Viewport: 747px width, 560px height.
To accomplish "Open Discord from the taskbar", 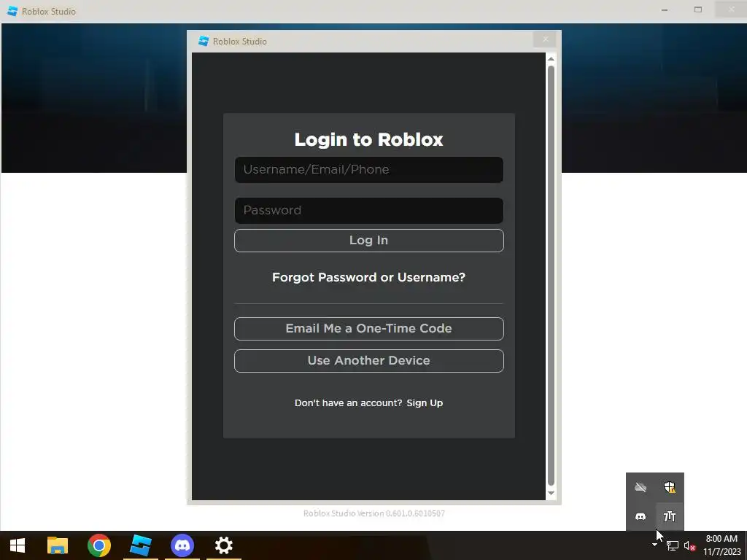I will (x=182, y=545).
